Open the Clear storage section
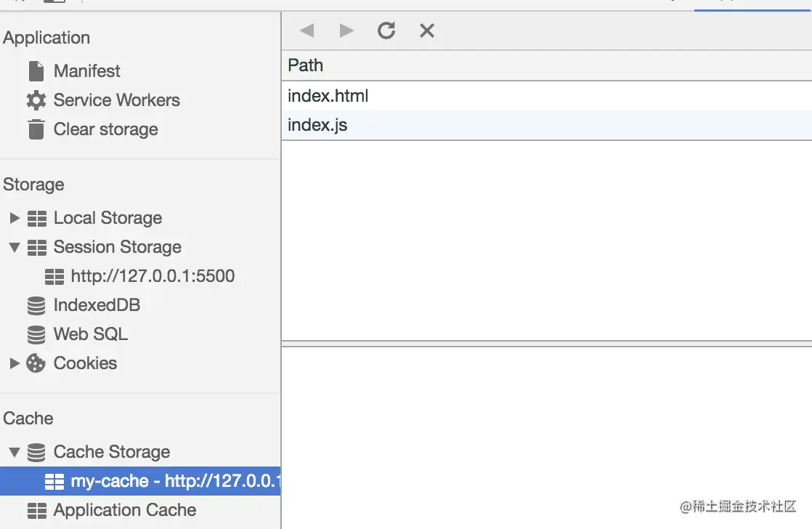812x529 pixels. coord(106,129)
